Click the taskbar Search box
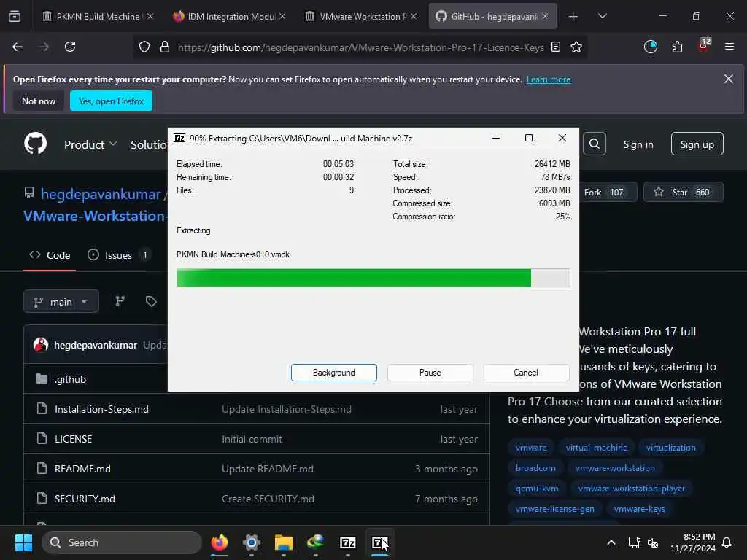747x560 pixels. click(x=122, y=542)
